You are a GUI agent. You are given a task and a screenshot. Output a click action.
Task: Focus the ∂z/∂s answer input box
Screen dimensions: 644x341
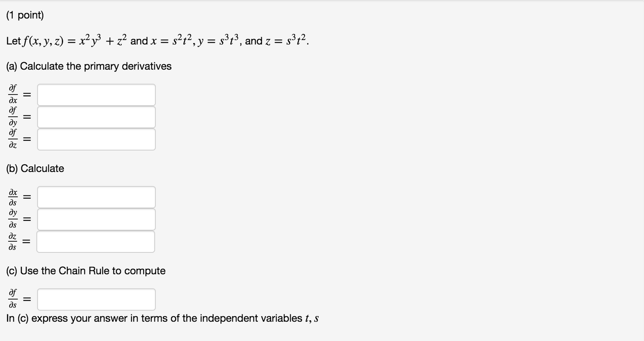pyautogui.click(x=96, y=242)
